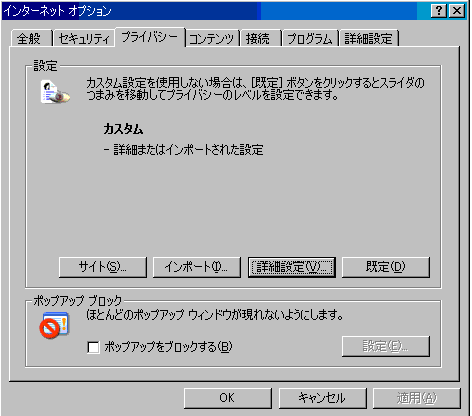
Task: Open 詳細設定(V)... privacy button
Action: pos(292,267)
